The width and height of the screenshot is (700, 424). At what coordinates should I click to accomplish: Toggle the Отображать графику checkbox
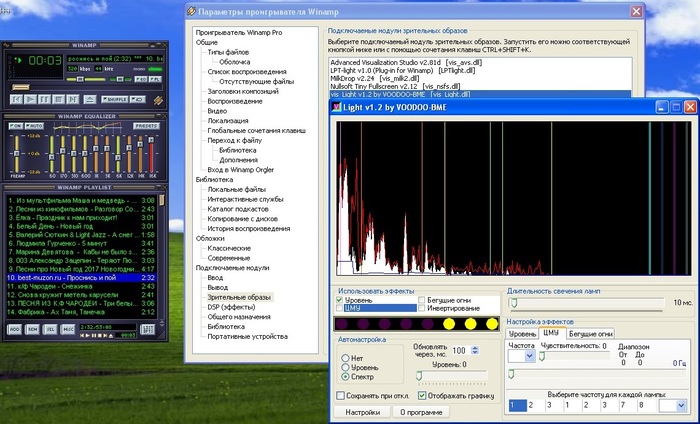421,395
